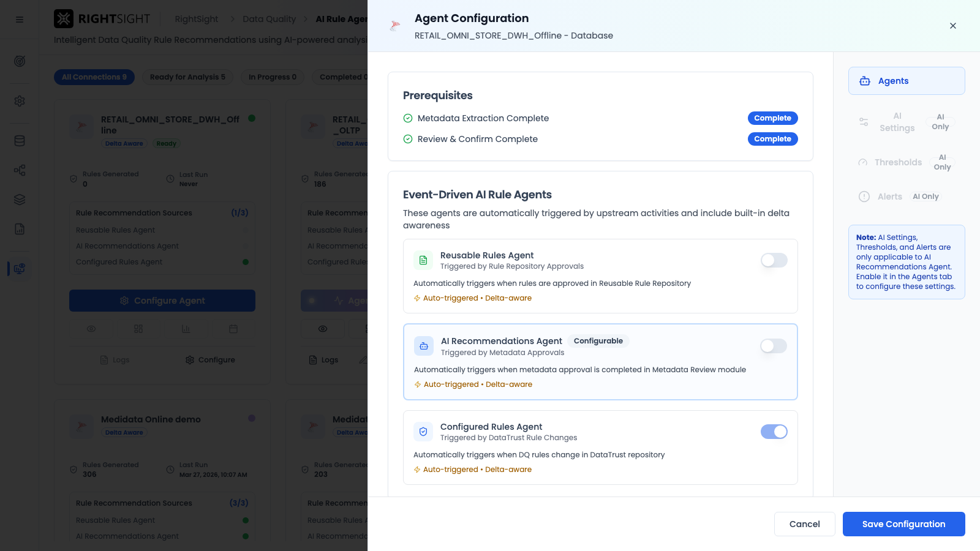Image resolution: width=980 pixels, height=551 pixels.
Task: Click Metadata Extraction Complete status badge
Action: click(x=772, y=118)
